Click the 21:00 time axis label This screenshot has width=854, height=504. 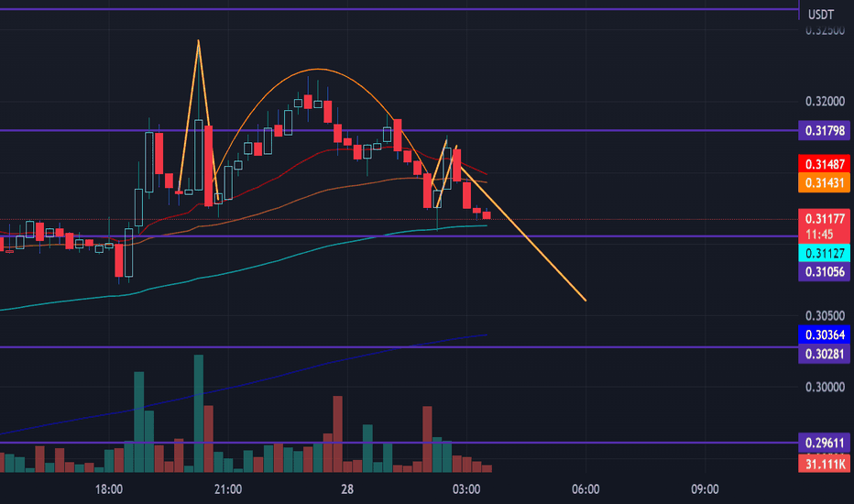tap(227, 489)
